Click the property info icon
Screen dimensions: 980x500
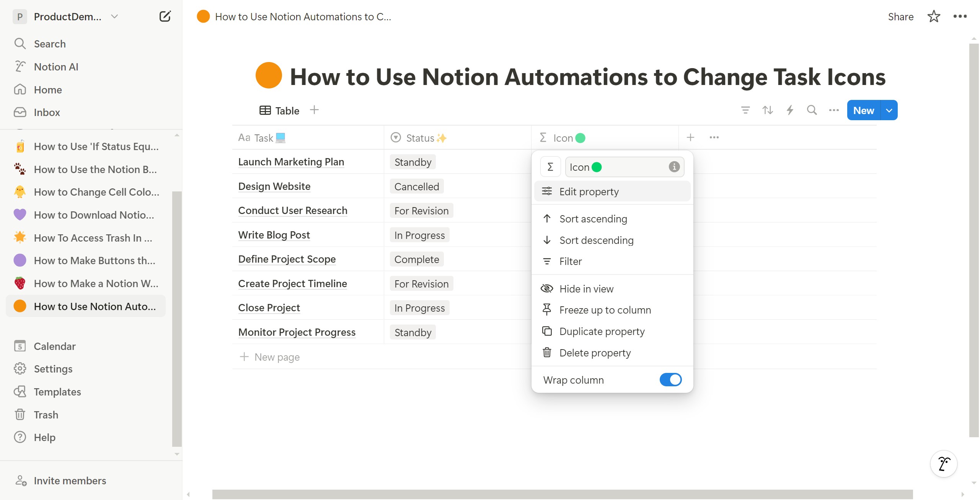(x=674, y=167)
